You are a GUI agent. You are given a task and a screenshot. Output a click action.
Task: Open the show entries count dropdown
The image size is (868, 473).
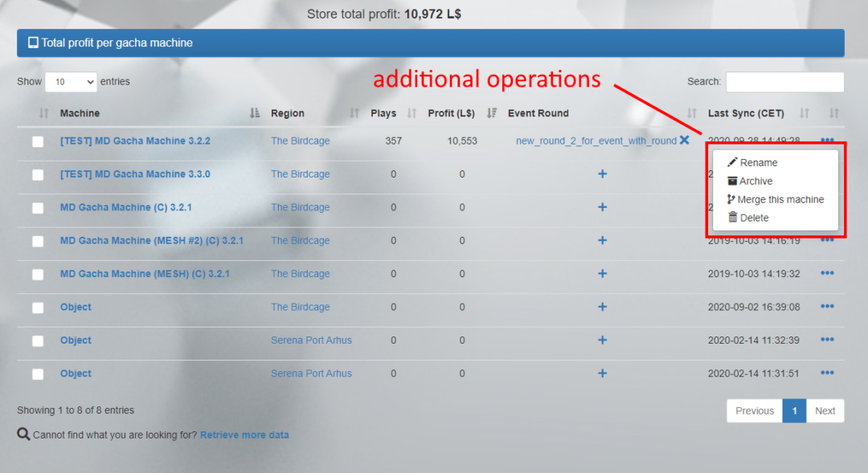71,82
